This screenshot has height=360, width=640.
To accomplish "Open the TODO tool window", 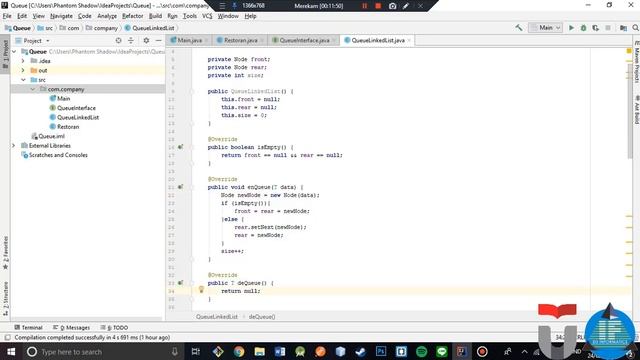I will point(114,327).
